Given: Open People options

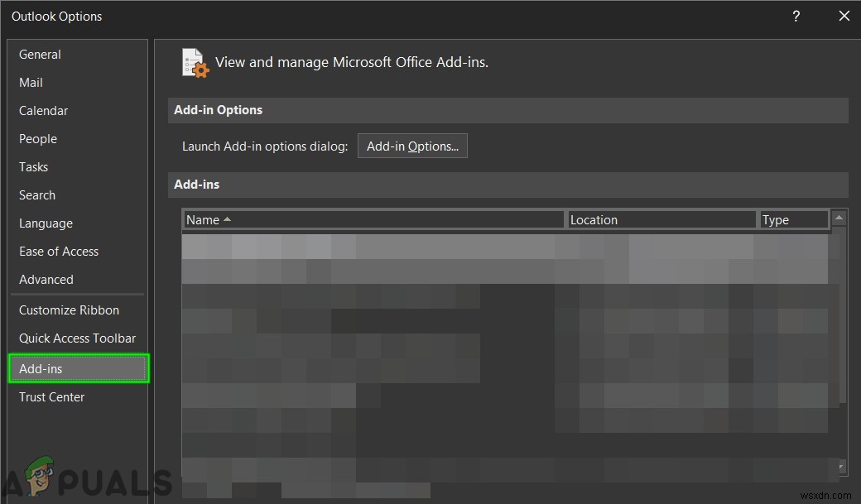Looking at the screenshot, I should (x=38, y=138).
